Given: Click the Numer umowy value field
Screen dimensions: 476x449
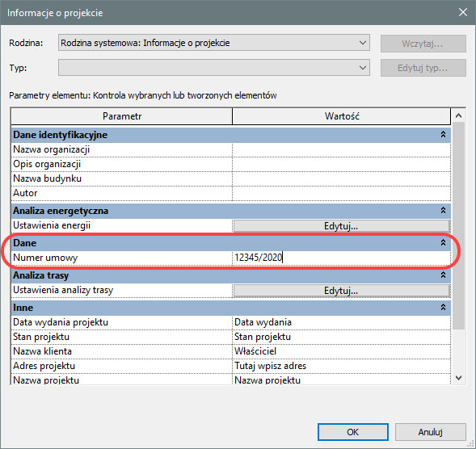Looking at the screenshot, I should (341, 258).
